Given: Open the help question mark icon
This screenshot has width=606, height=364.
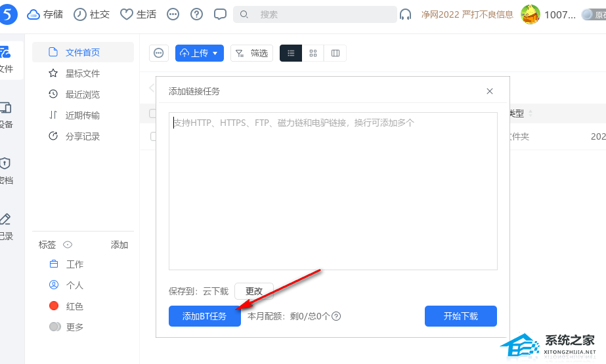Looking at the screenshot, I should tap(196, 14).
